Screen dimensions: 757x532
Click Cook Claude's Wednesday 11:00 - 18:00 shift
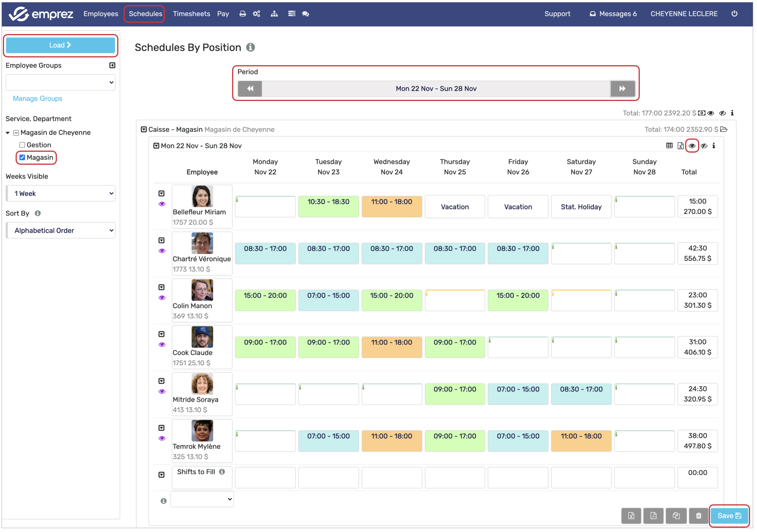391,347
